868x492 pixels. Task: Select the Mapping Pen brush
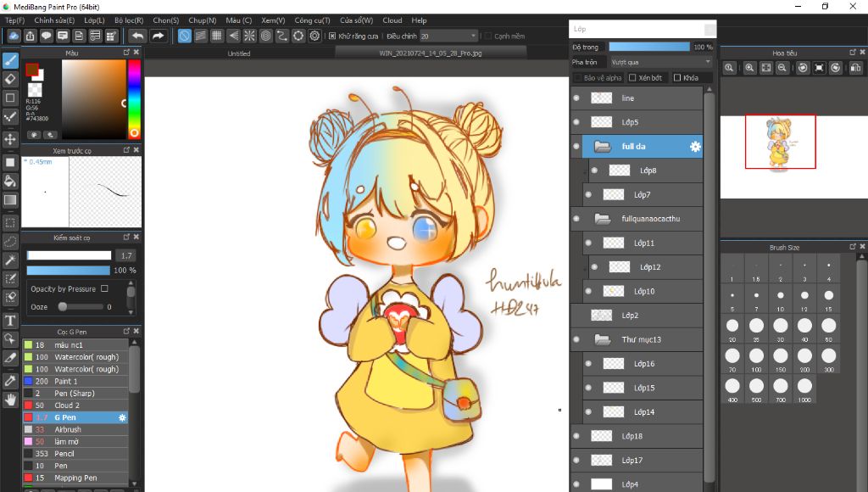pos(75,478)
